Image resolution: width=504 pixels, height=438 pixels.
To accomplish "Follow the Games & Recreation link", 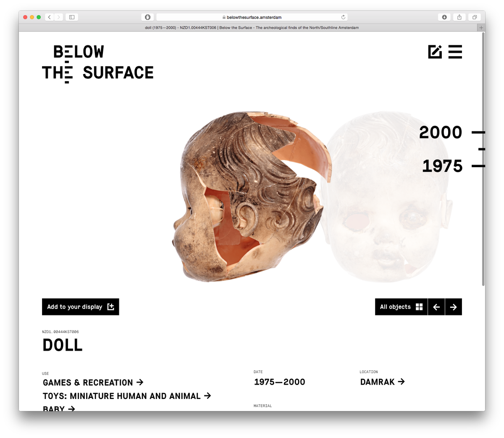I will (x=93, y=383).
